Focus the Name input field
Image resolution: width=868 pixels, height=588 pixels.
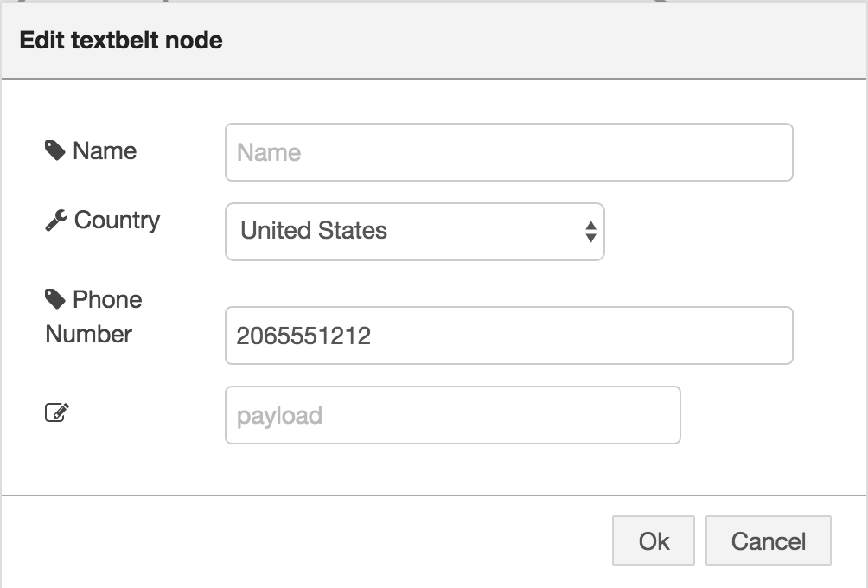(x=508, y=152)
